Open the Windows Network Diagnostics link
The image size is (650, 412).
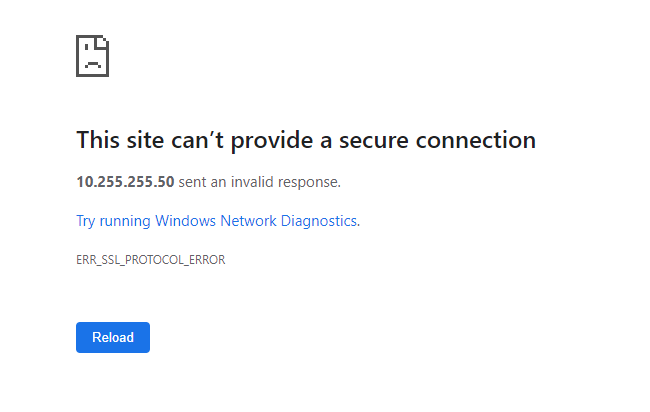click(x=218, y=221)
